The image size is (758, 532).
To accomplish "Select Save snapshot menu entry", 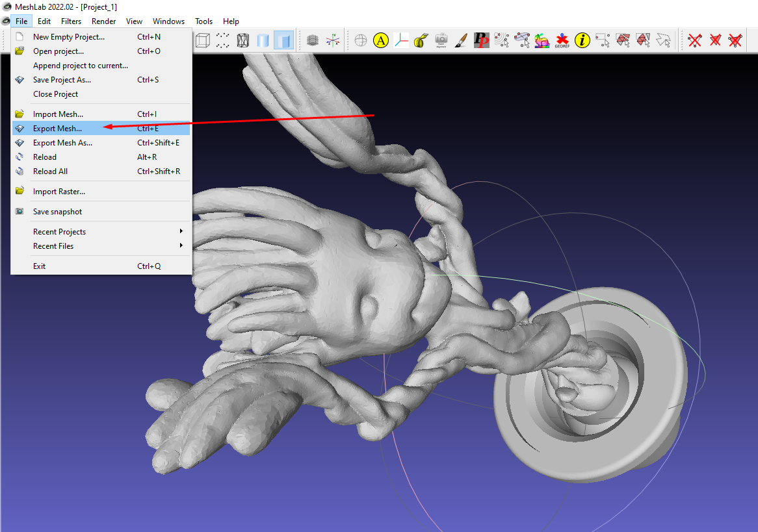I will [101, 212].
